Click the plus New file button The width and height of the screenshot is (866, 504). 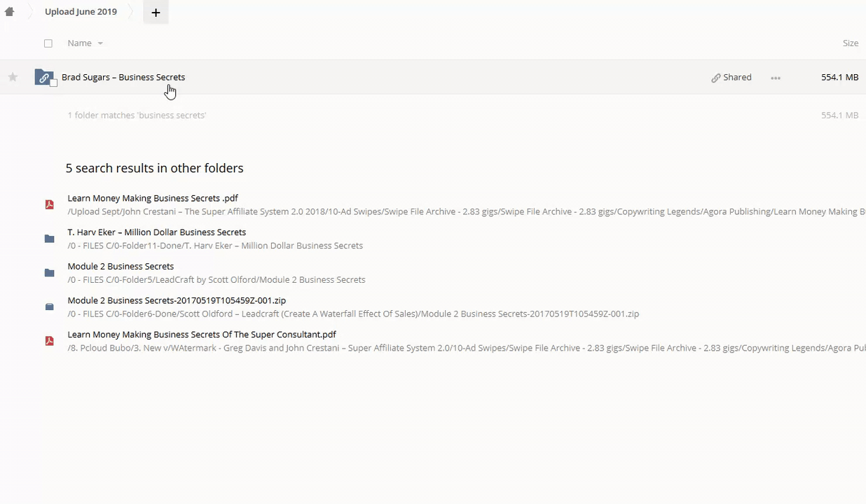156,13
